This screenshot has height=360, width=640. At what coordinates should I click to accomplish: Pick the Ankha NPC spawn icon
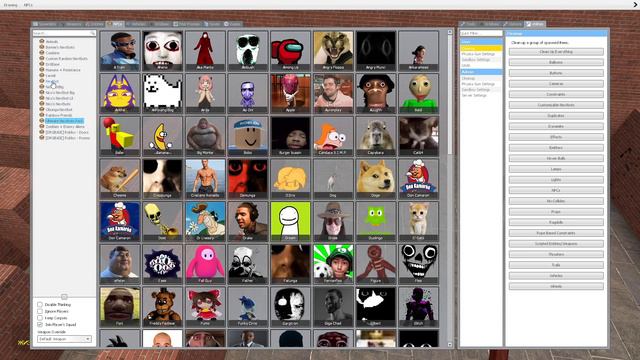(120, 93)
